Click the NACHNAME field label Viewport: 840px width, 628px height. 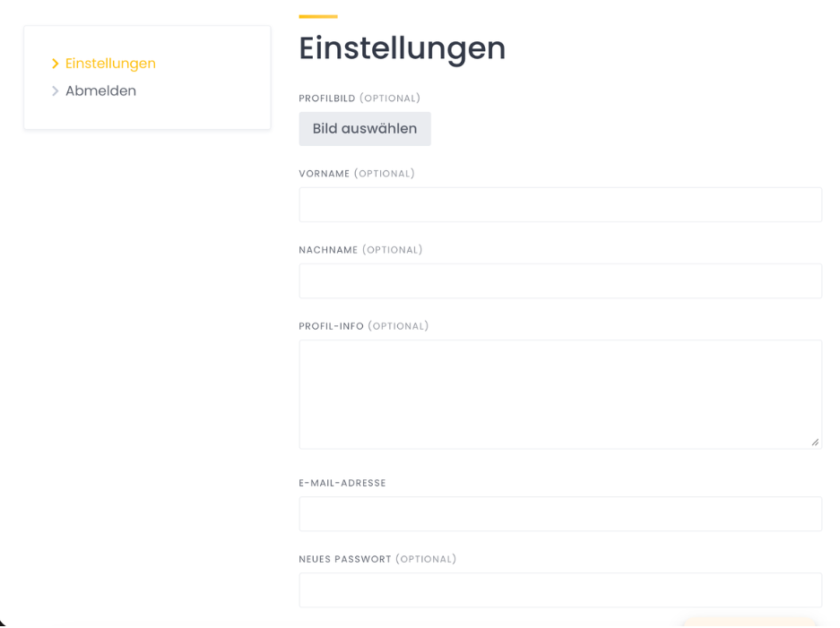pyautogui.click(x=328, y=250)
